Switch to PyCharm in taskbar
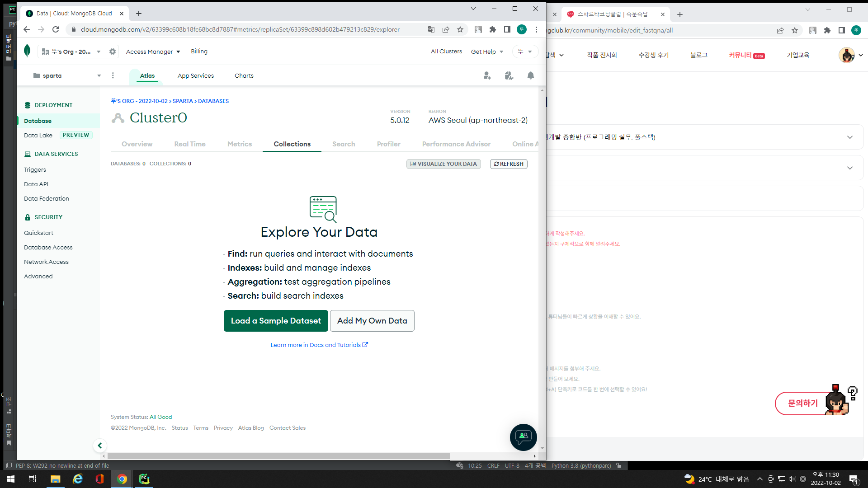The image size is (868, 488). click(144, 479)
